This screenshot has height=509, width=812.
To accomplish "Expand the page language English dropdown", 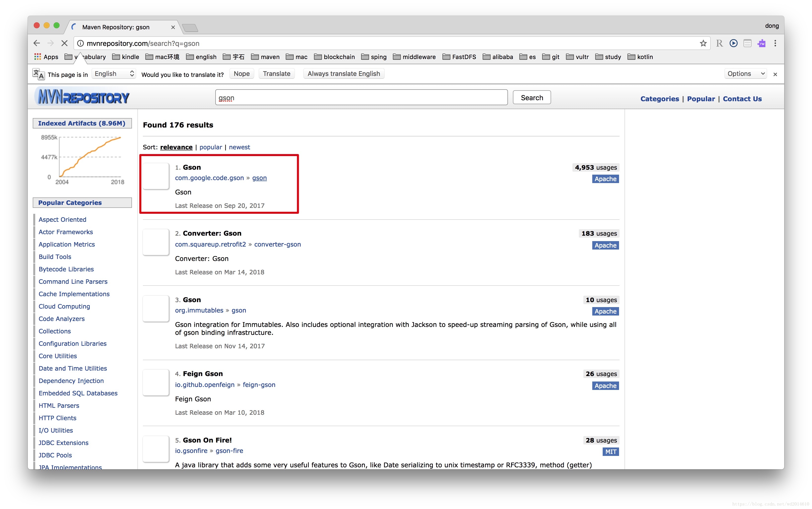I will (114, 74).
